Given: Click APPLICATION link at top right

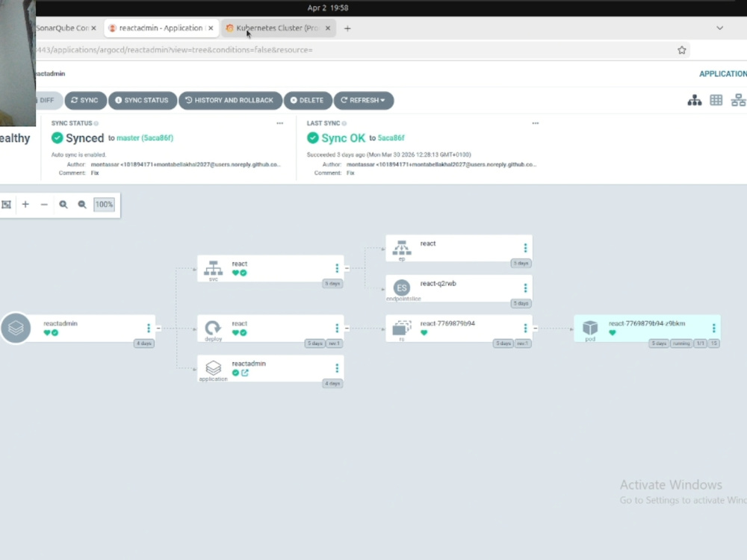Looking at the screenshot, I should (x=722, y=74).
